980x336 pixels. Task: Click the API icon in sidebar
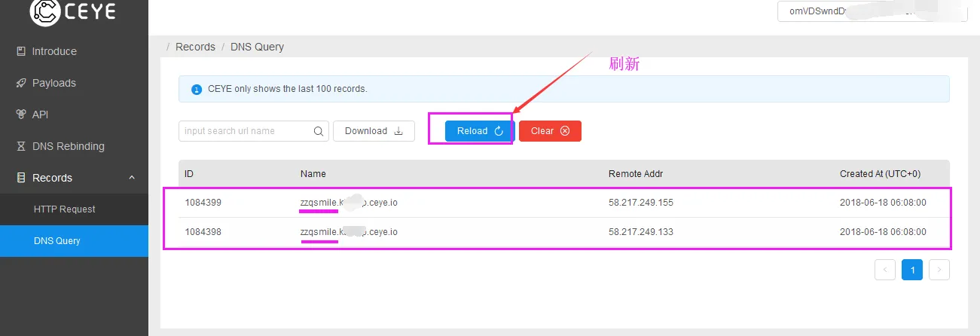coord(21,115)
